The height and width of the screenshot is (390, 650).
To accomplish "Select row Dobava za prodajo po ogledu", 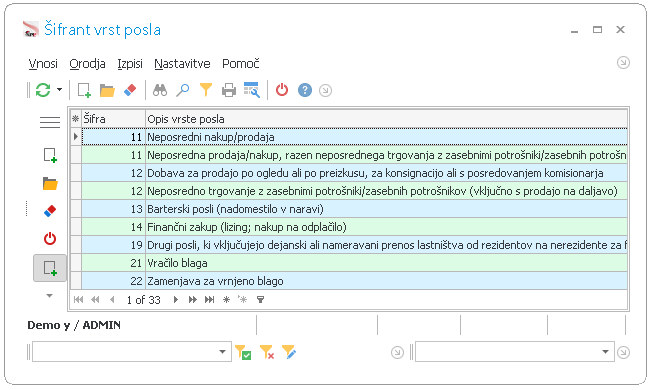I will pyautogui.click(x=354, y=173).
